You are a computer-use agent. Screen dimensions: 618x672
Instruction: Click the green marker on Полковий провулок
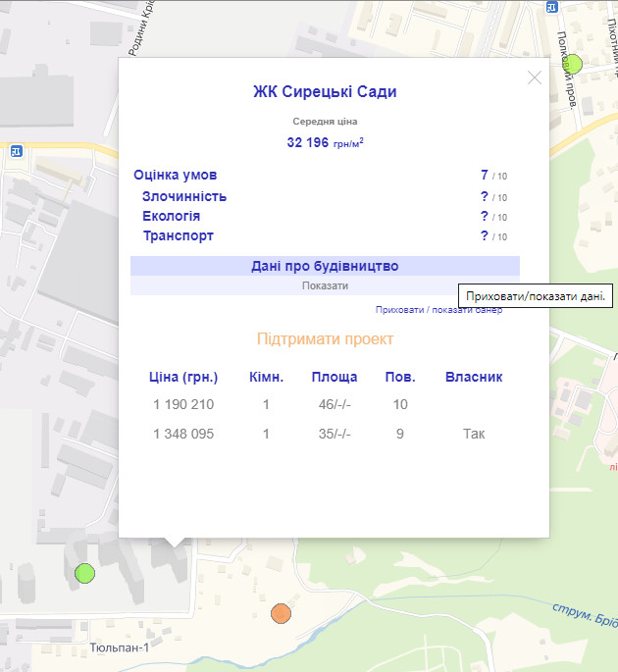(574, 65)
